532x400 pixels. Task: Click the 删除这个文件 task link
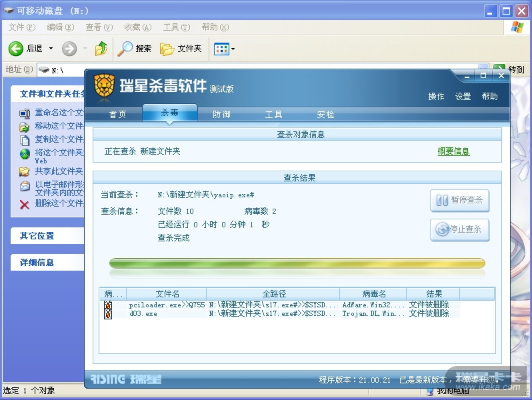coord(59,203)
